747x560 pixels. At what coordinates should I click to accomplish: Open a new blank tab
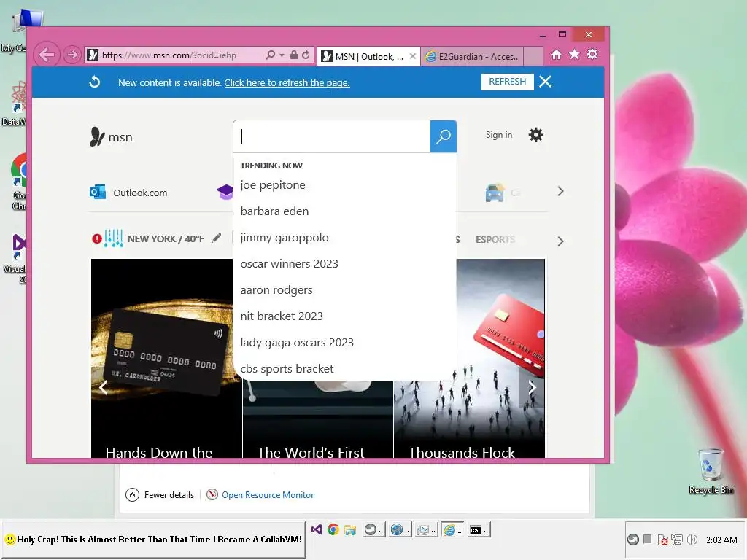click(x=533, y=56)
